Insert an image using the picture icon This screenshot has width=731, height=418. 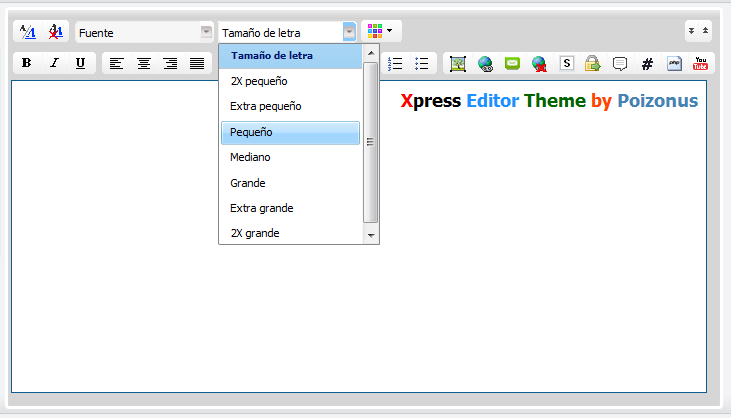[458, 63]
